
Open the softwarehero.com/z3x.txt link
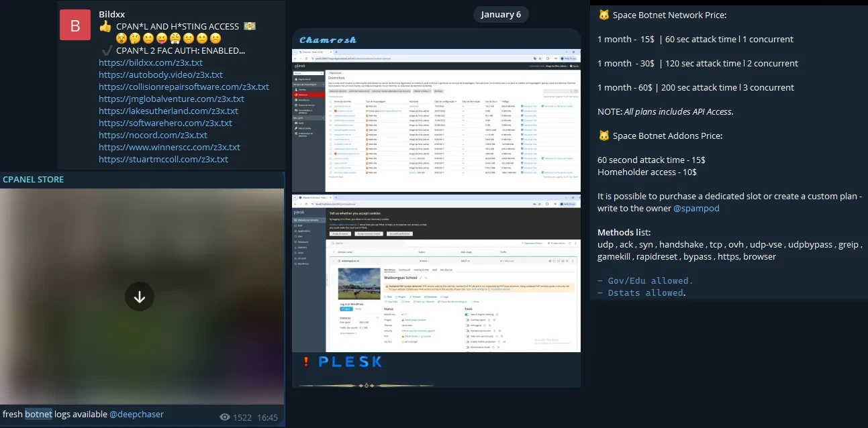(x=165, y=123)
